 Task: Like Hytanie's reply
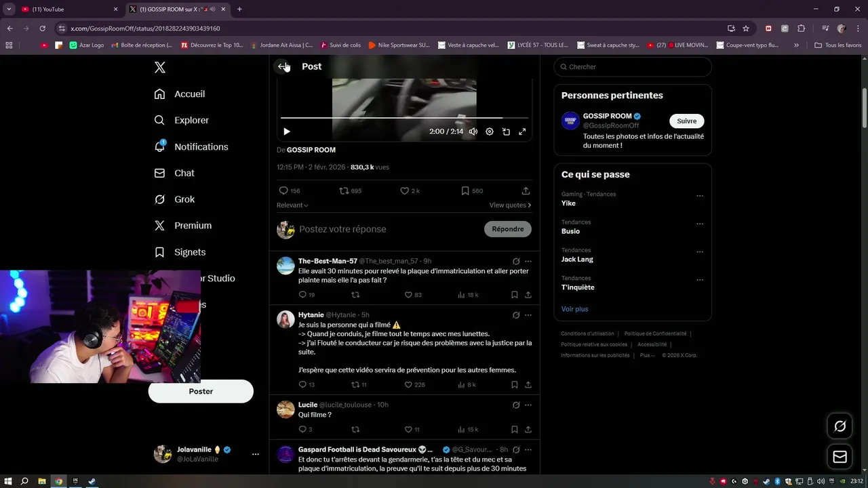tap(414, 385)
